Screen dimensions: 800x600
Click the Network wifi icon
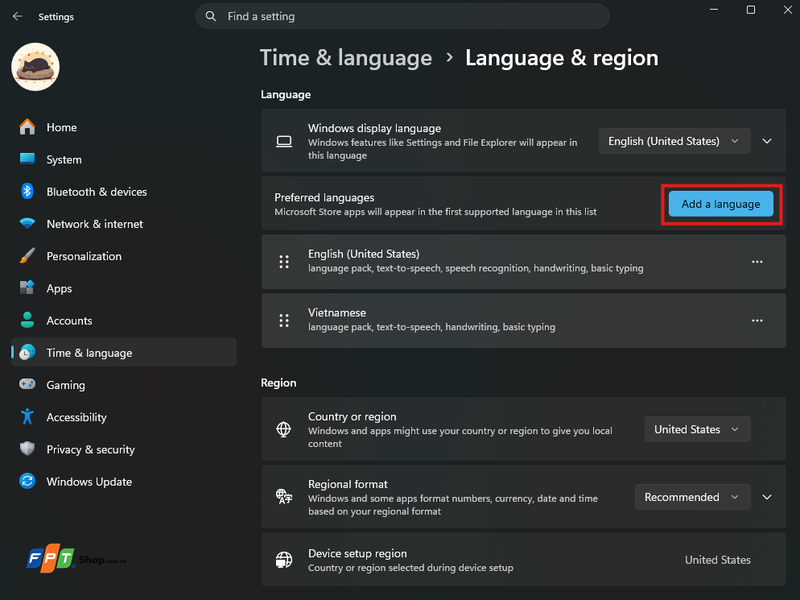click(27, 223)
